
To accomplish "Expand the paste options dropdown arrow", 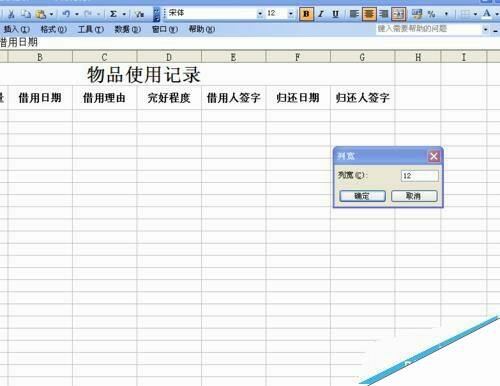I will (x=51, y=14).
